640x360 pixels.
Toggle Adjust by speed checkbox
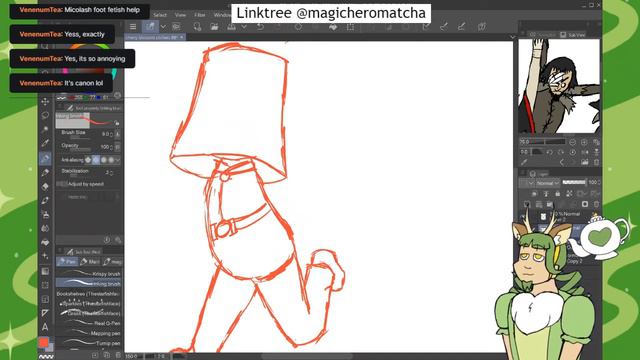[x=61, y=184]
